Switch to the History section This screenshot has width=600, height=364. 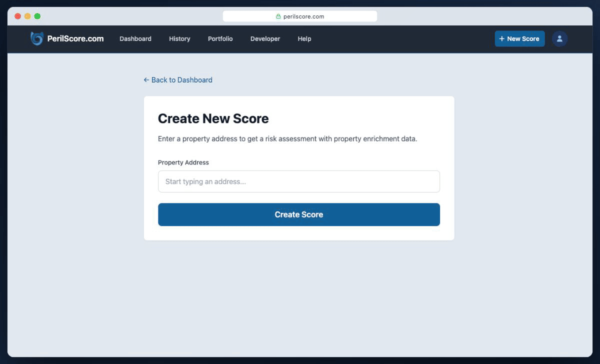(x=179, y=38)
